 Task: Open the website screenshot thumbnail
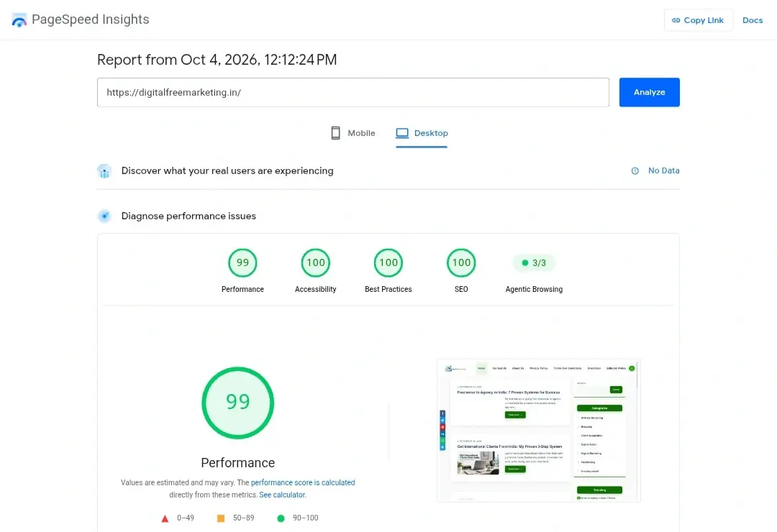click(x=539, y=431)
